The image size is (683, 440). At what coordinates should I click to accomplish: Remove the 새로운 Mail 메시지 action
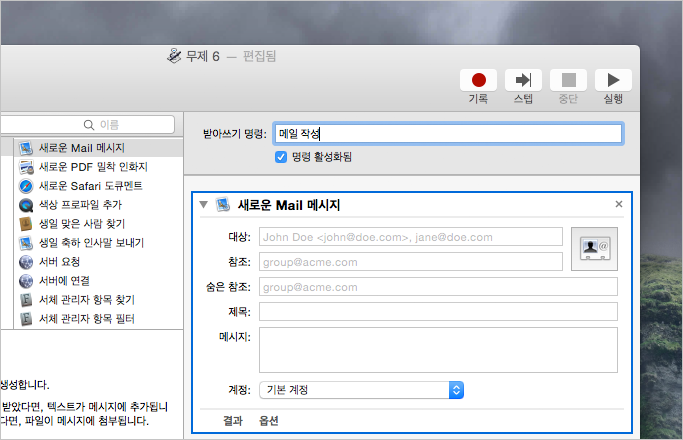point(619,204)
